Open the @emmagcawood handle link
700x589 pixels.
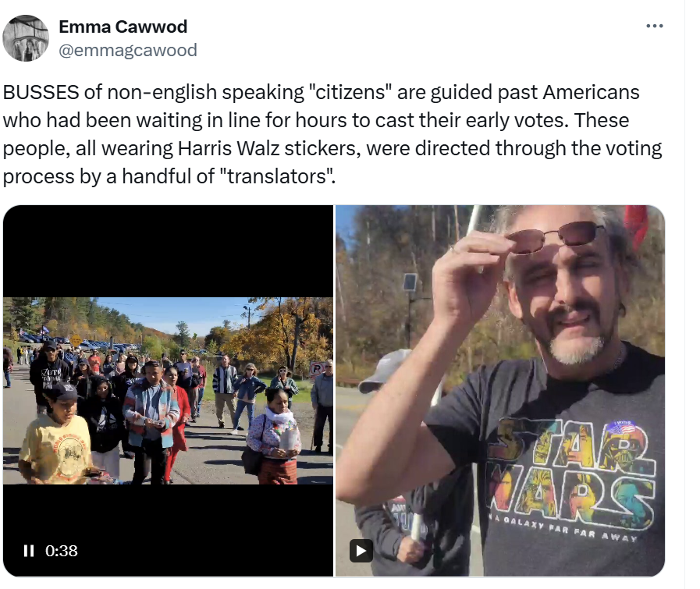click(128, 51)
